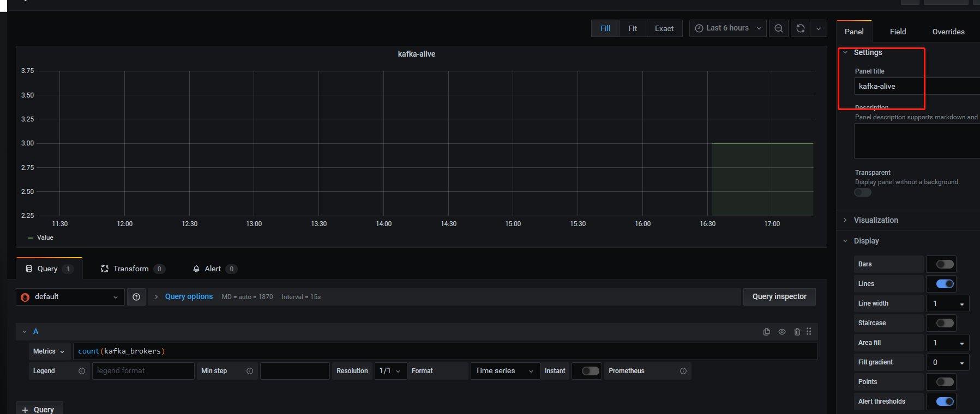This screenshot has width=980, height=414.
Task: Click the legend format input
Action: point(143,371)
